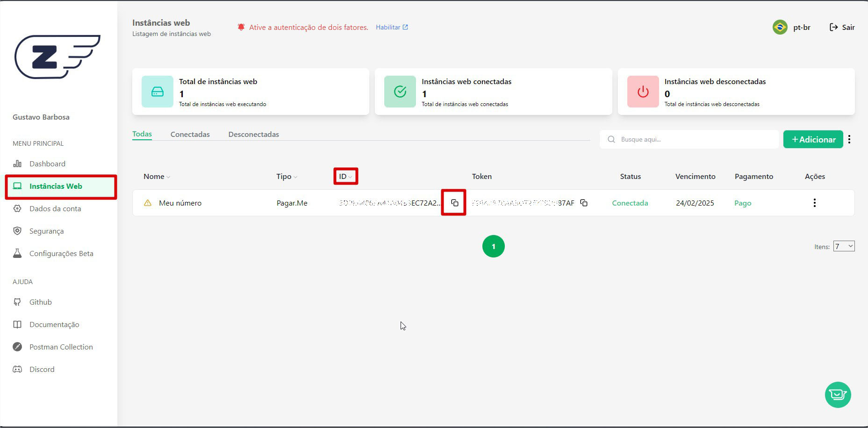Click the total web instances card icon

[x=158, y=92]
